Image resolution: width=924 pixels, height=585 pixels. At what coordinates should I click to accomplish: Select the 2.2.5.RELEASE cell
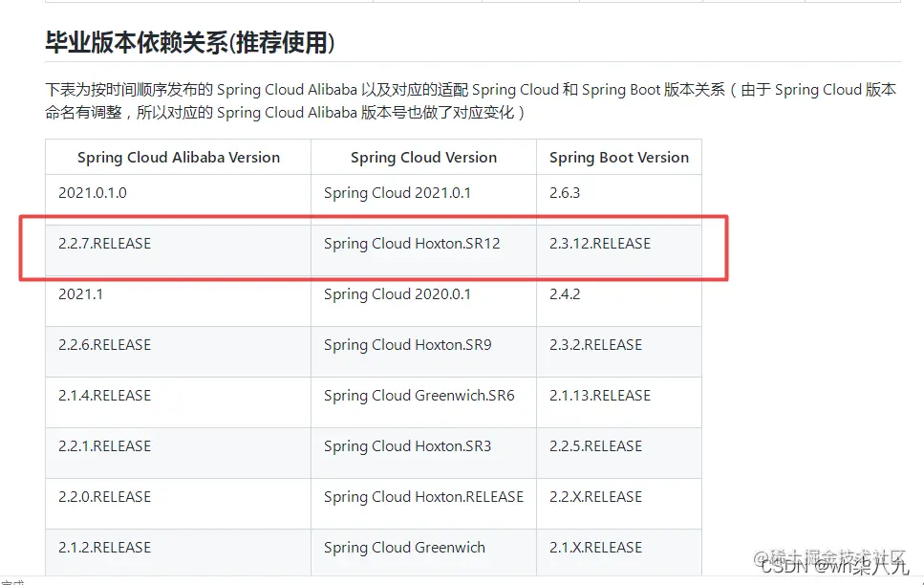[x=619, y=453]
